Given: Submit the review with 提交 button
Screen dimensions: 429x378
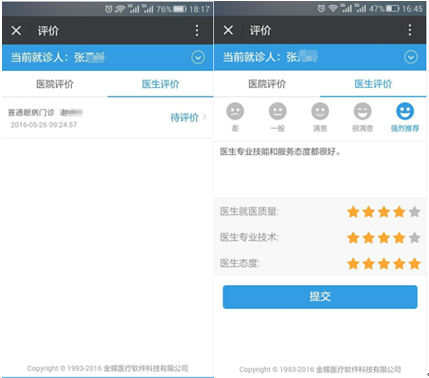Looking at the screenshot, I should click(320, 297).
